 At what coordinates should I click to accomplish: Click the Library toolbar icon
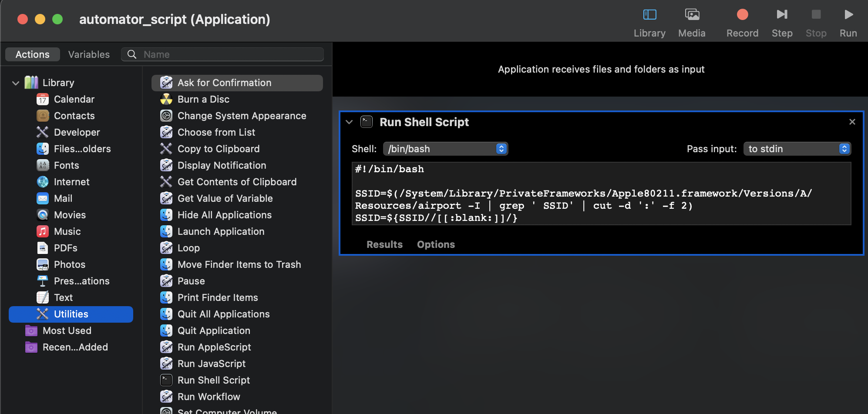649,15
